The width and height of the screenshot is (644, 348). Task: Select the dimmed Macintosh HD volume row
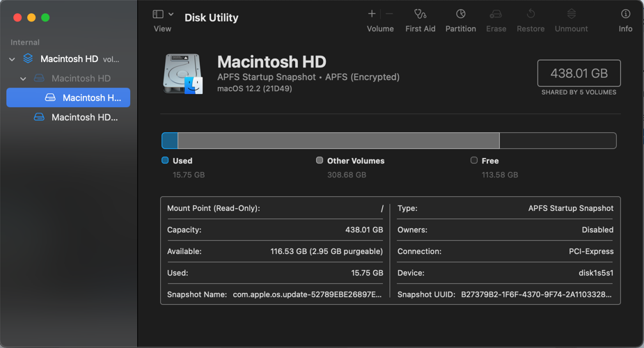(69, 79)
